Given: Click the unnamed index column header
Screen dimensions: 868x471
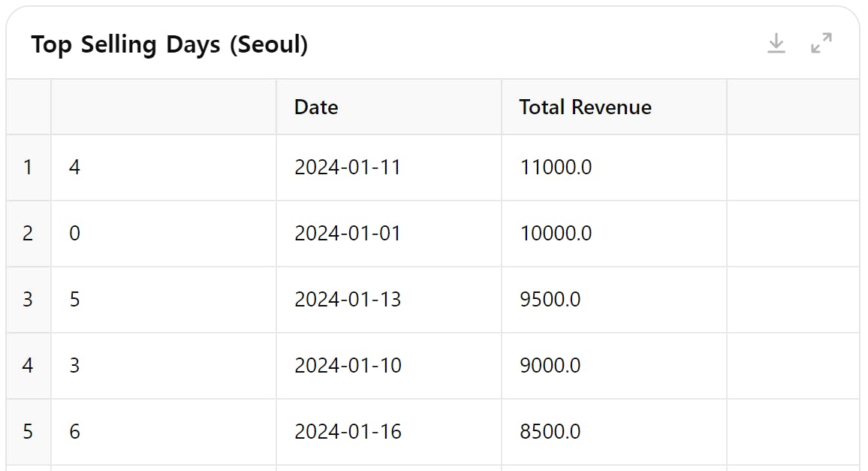Looking at the screenshot, I should click(x=163, y=107).
